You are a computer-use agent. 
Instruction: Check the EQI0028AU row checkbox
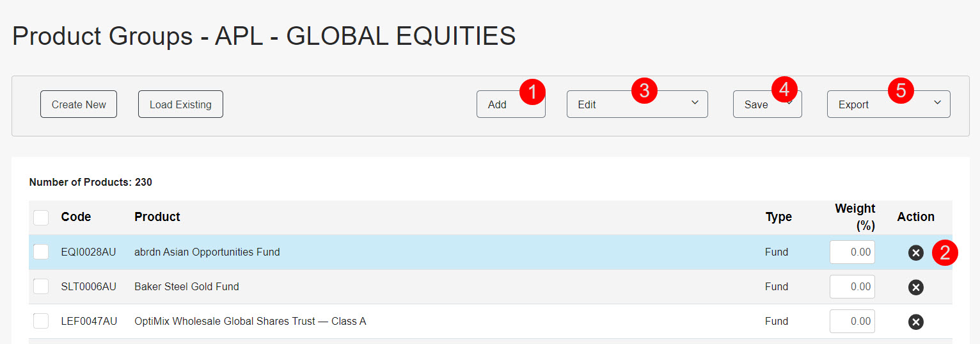(x=41, y=252)
